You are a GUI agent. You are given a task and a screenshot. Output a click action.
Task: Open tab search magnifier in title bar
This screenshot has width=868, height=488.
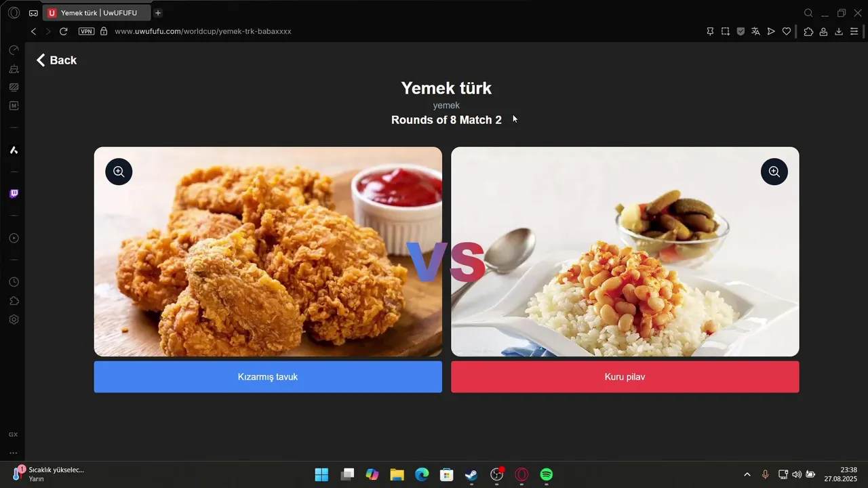pos(808,13)
